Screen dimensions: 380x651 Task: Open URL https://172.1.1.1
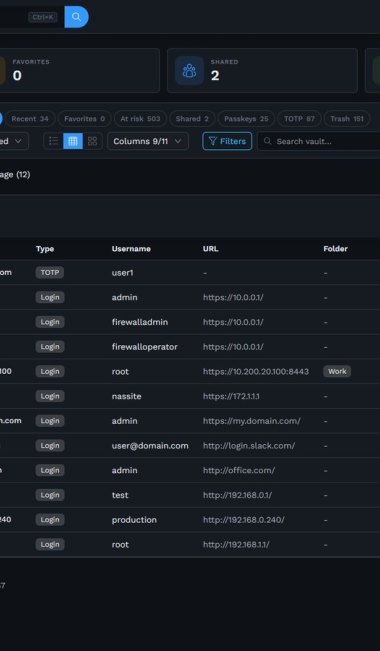(x=231, y=396)
